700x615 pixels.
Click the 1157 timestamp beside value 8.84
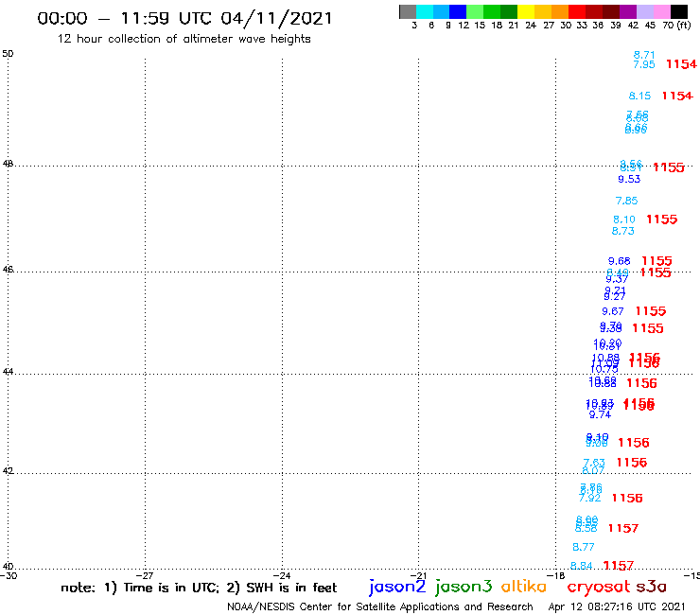click(619, 566)
